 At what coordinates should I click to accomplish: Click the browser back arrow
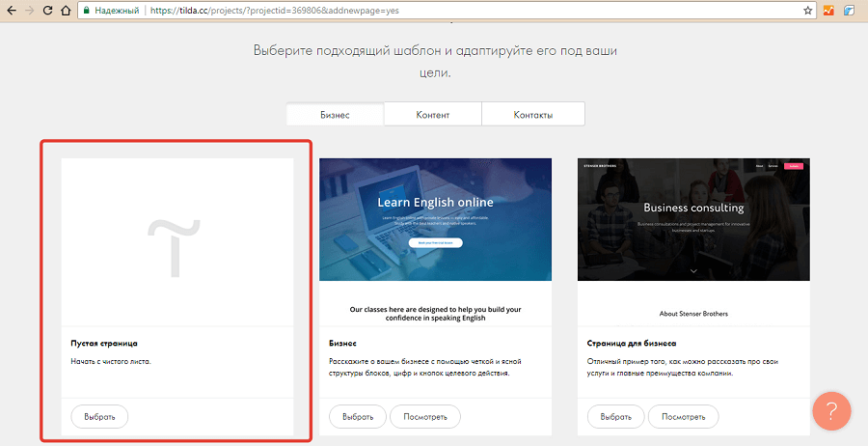tap(11, 11)
